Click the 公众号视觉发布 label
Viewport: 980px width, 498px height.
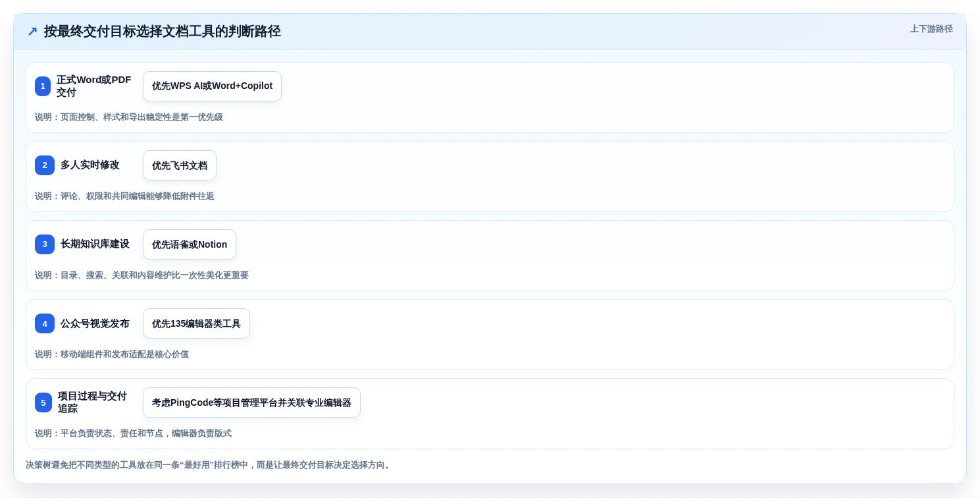click(x=95, y=323)
